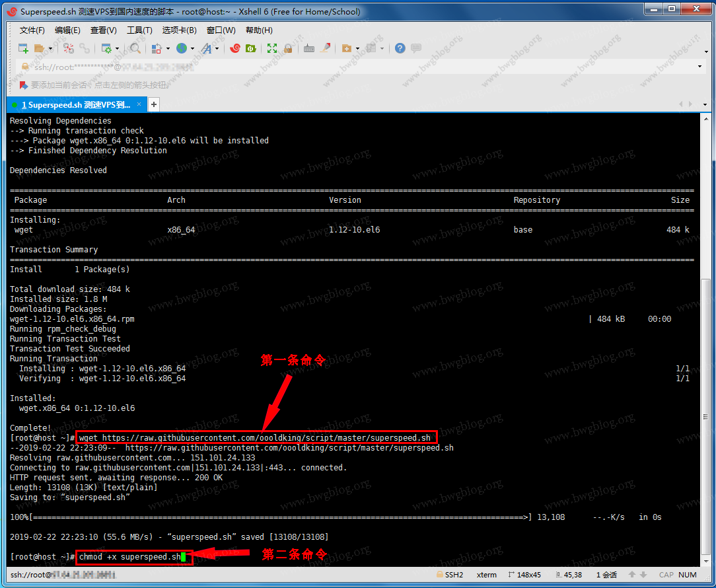
Task: Expand the globe encoding dropdown arrow
Action: pos(192,48)
